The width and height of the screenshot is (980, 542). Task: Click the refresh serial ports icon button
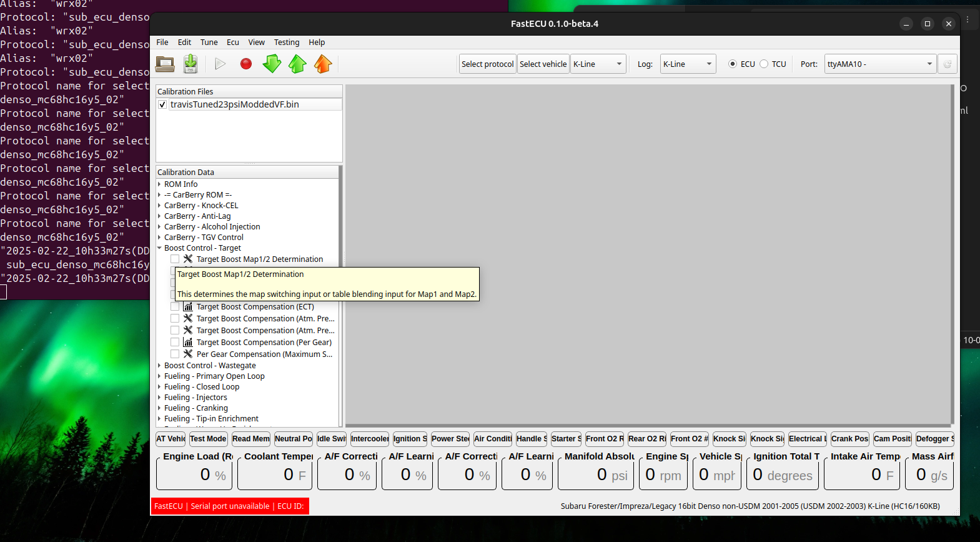pyautogui.click(x=947, y=64)
